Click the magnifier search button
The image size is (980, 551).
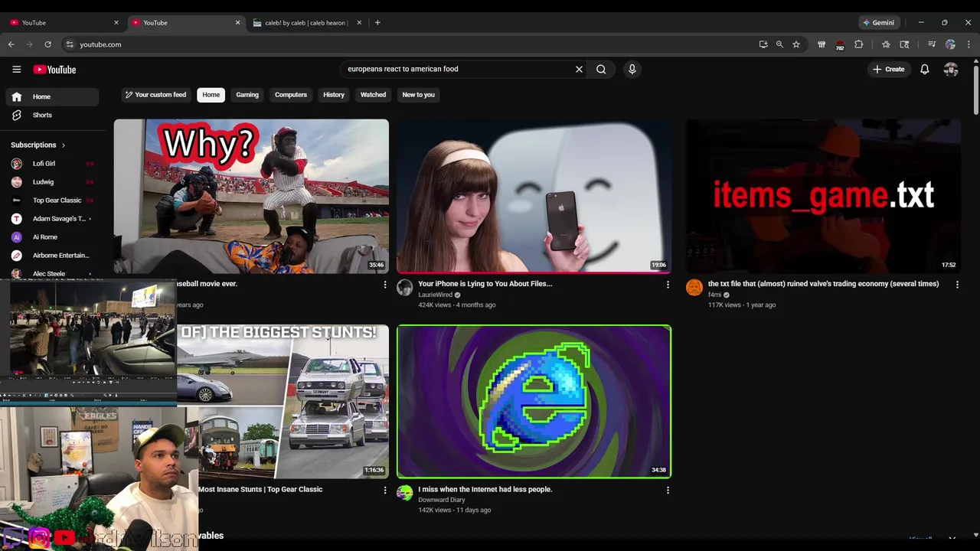601,69
